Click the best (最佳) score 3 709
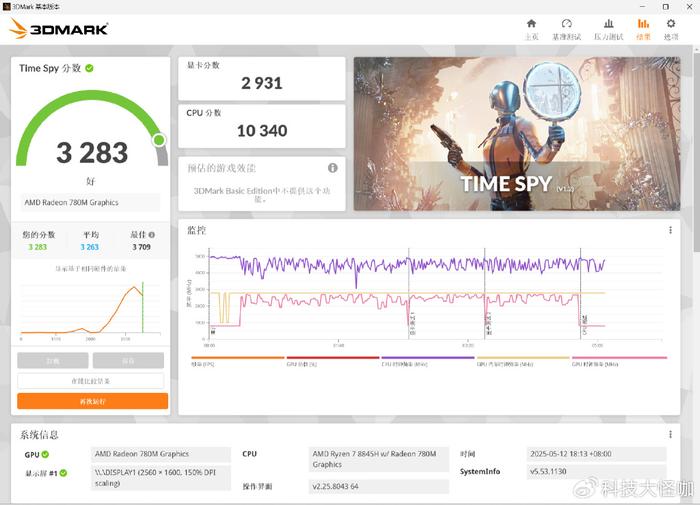 pyautogui.click(x=142, y=247)
